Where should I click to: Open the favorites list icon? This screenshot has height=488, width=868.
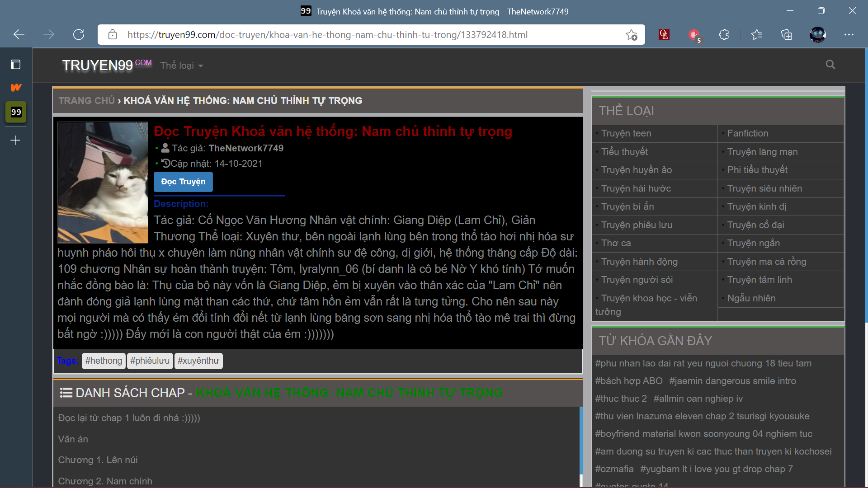coord(756,35)
